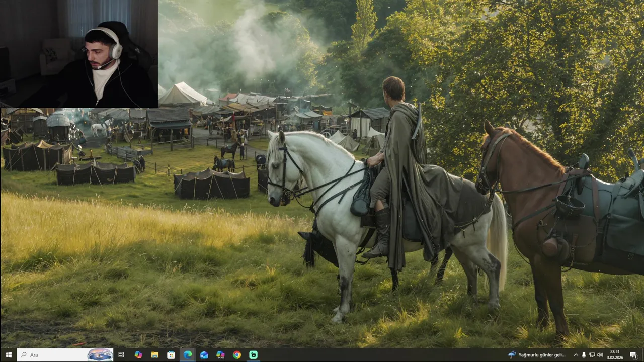Open File Explorer from the taskbar
644x362 pixels.
point(154,355)
